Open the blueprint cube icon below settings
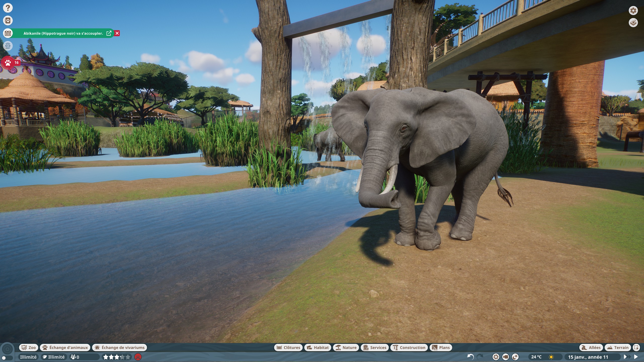 633,23
